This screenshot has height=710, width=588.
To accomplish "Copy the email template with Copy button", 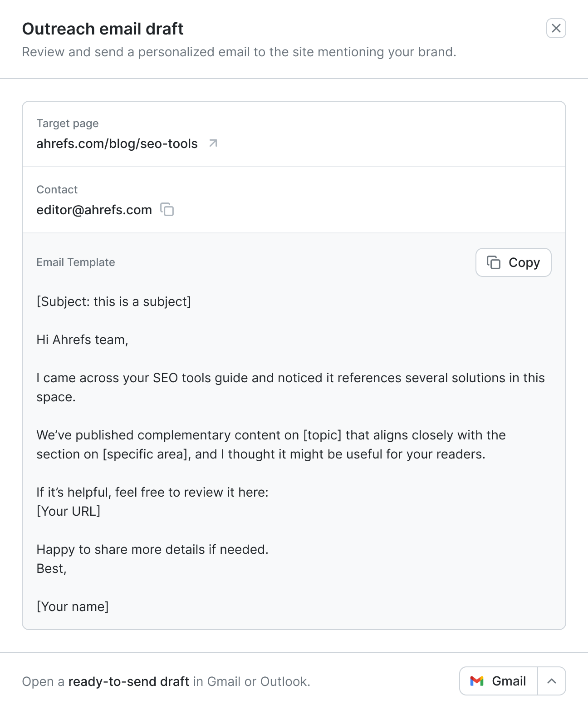I will 513,262.
